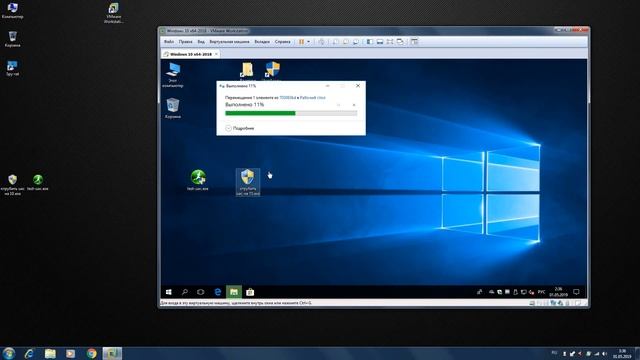Click the source folder link in move dialog
Viewport: 640px width, 360px height.
coord(287,98)
